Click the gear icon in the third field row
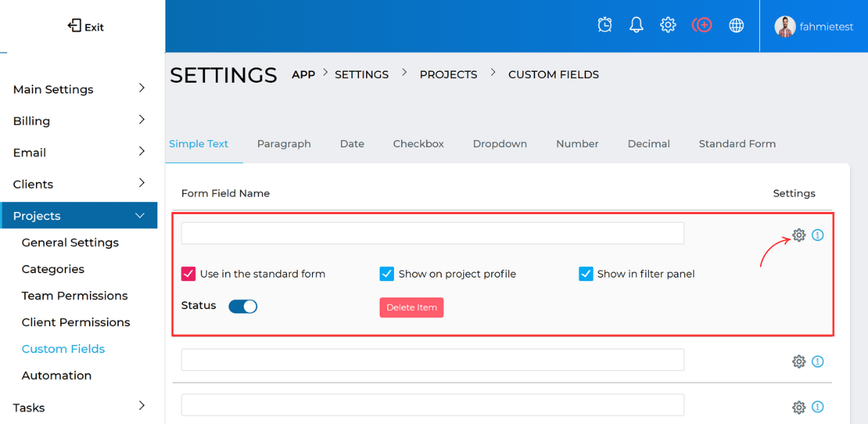868x424 pixels. pyautogui.click(x=799, y=407)
